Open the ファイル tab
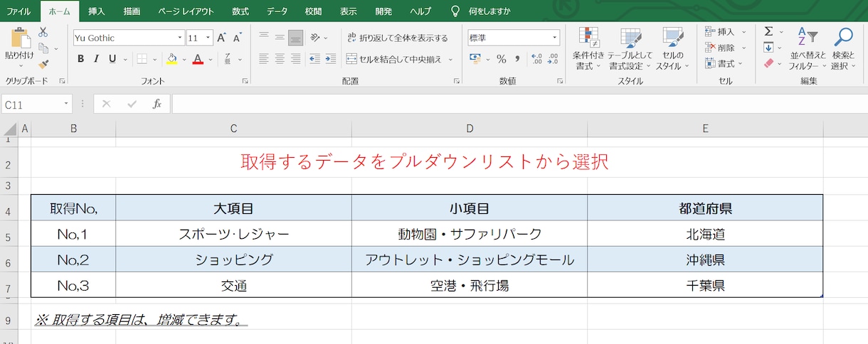 18,11
